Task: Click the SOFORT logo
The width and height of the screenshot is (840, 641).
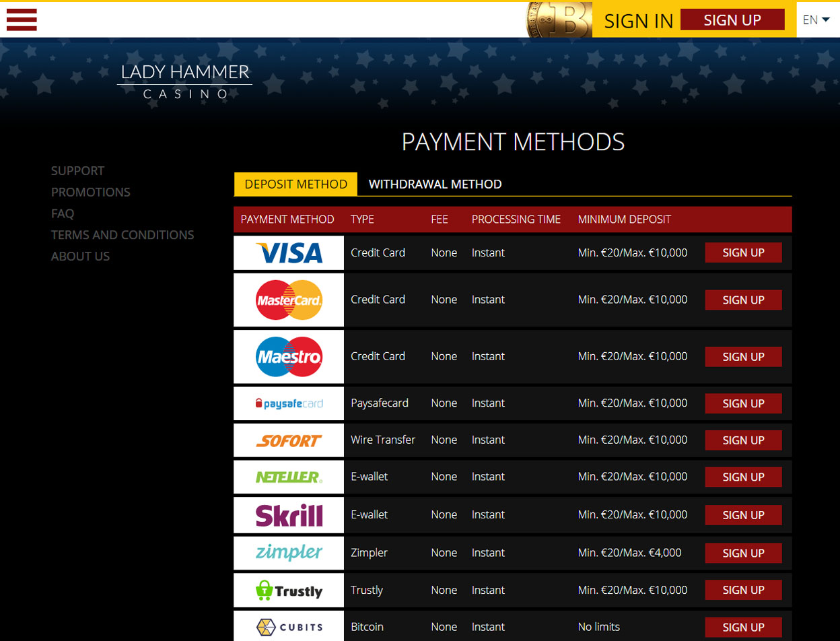Action: 289,440
